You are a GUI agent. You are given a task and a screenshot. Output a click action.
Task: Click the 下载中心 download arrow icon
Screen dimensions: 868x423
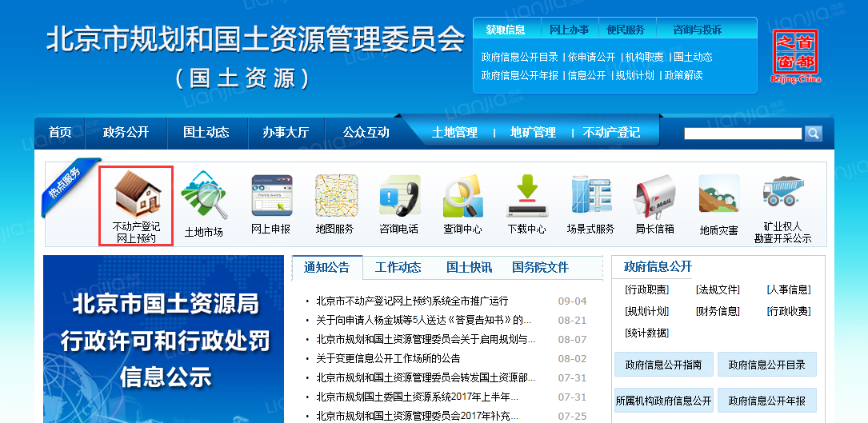pyautogui.click(x=527, y=195)
